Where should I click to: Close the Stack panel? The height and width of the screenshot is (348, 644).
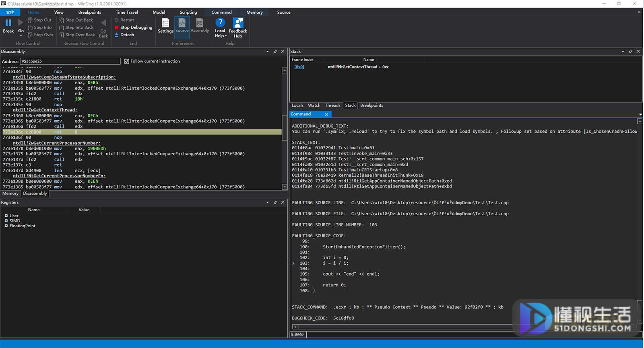pos(638,51)
